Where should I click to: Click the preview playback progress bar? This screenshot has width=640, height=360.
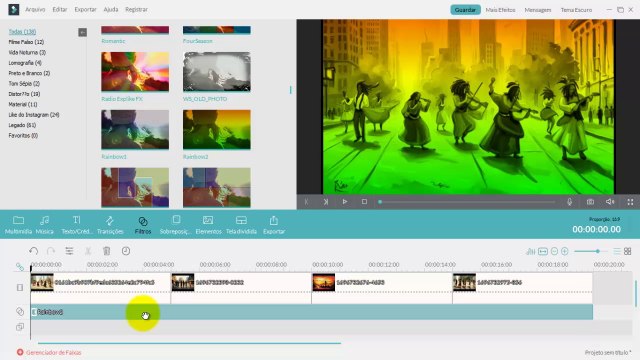(467, 202)
